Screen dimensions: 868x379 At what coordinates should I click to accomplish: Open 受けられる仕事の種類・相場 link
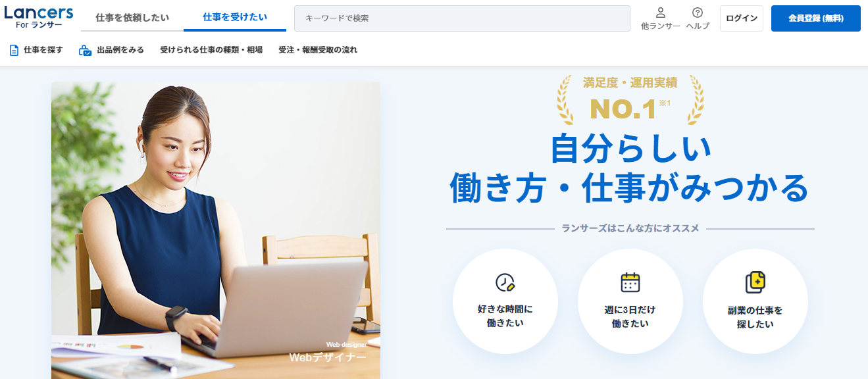coord(211,50)
